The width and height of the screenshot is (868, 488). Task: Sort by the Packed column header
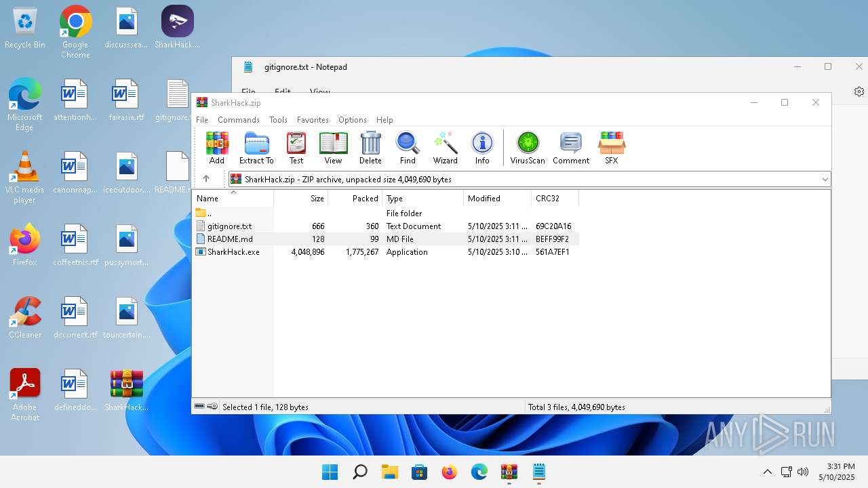point(355,199)
